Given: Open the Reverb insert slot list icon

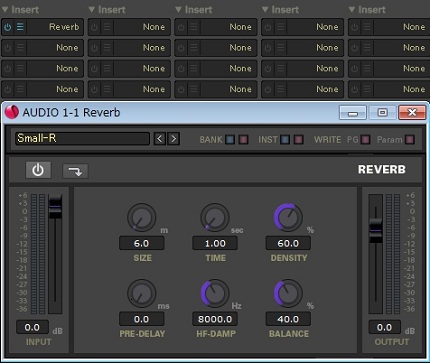Looking at the screenshot, I should (20, 27).
